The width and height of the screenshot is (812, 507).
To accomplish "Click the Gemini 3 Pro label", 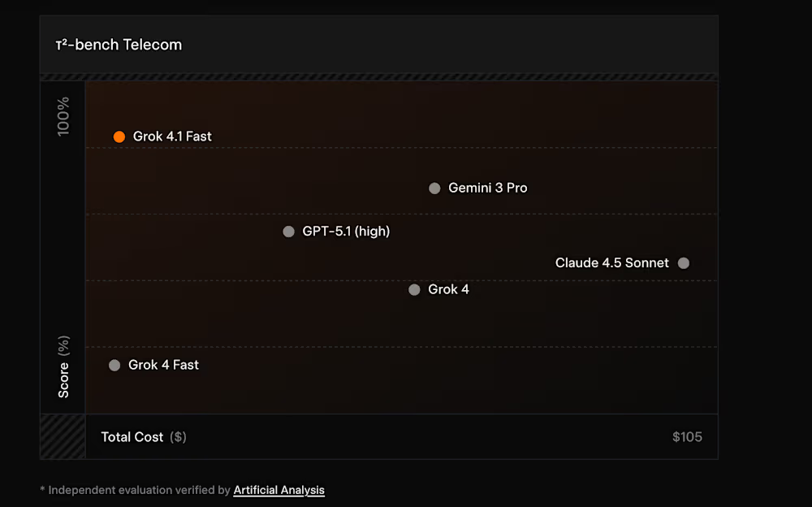I will [x=487, y=188].
